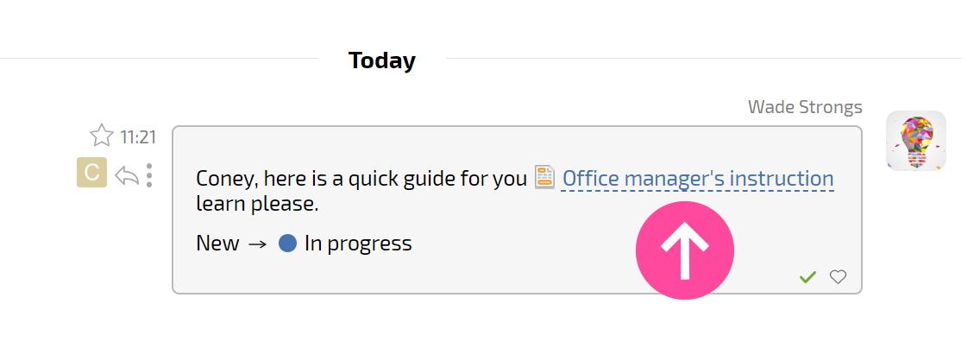Click the message text starting with Coney
Viewport: 980px width, 342px height.
click(514, 191)
